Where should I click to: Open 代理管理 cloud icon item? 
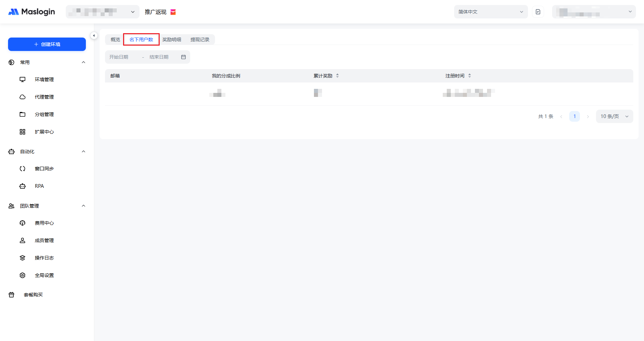(22, 97)
